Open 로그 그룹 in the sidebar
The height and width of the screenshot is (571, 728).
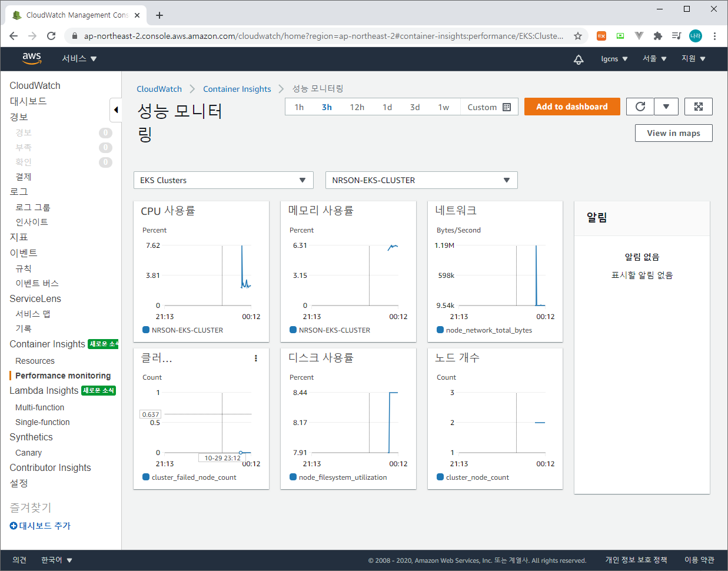33,207
